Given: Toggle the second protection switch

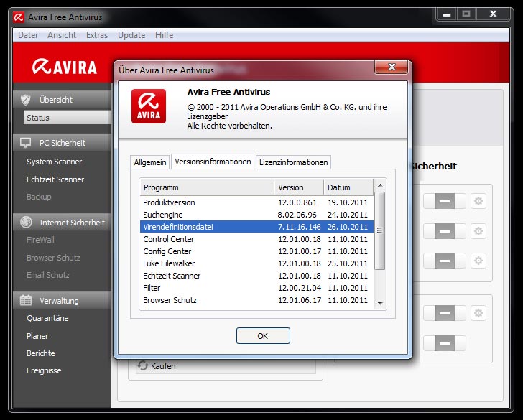Looking at the screenshot, I should [444, 231].
